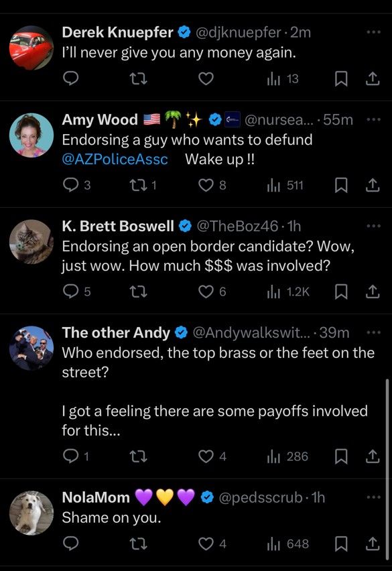392x571 pixels.
Task: Open the @AZPoliceAssc mention link
Action: pos(115,159)
